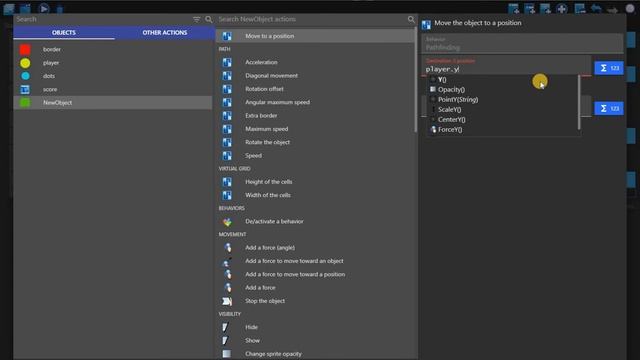Click force icon beside Add a force (angle)

(227, 247)
